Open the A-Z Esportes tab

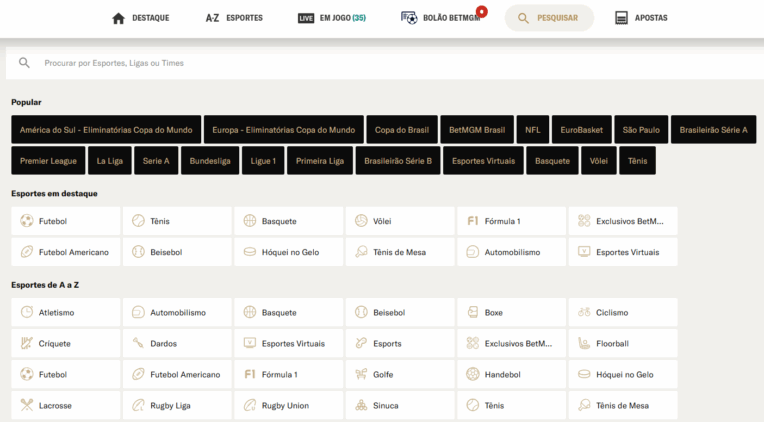coord(234,18)
